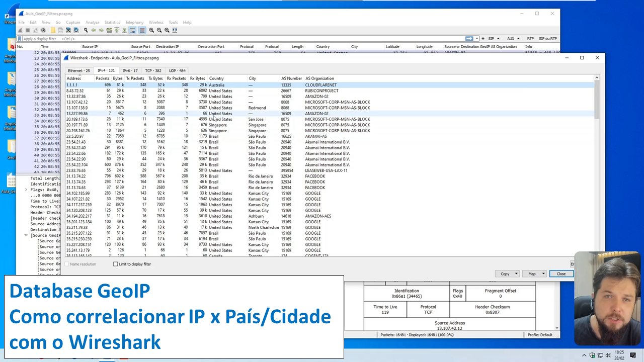Screen dimensions: 644x362
Task: Click the SIP ou RTP filter button
Action: [x=548, y=39]
